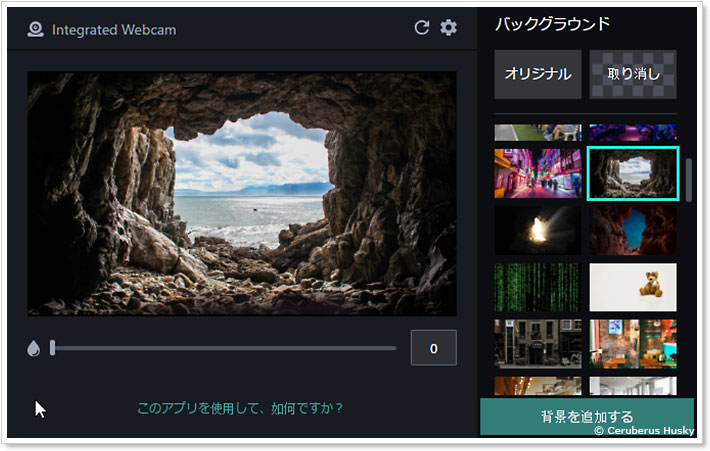The height and width of the screenshot is (451, 710).
Task: Click the blur strength slider track
Action: pos(224,348)
